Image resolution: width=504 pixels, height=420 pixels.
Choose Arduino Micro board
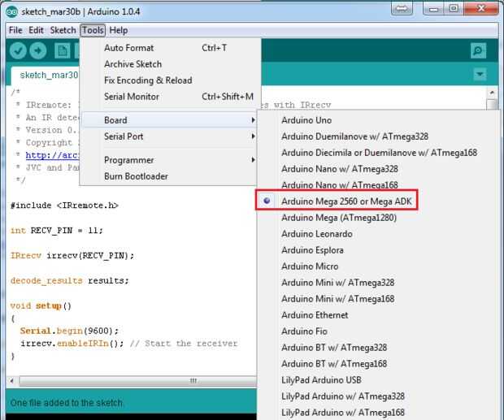[379, 266]
